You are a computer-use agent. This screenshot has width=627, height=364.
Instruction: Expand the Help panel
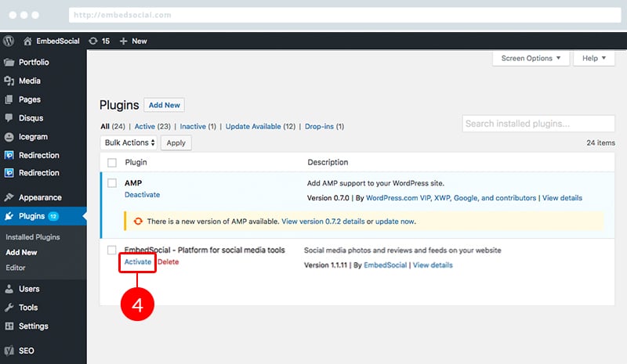click(594, 59)
